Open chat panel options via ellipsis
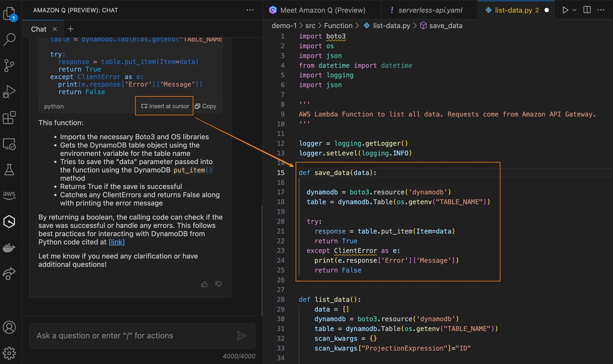 (x=250, y=10)
